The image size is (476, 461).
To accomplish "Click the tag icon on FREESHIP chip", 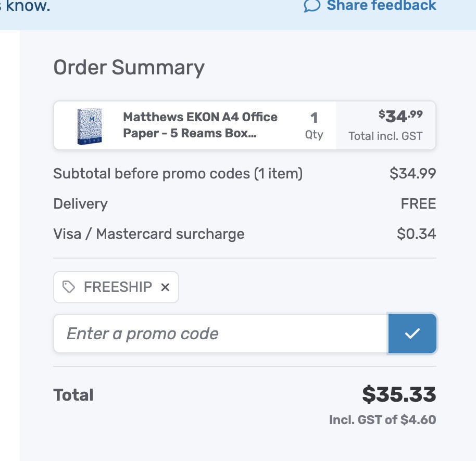I will coord(69,287).
